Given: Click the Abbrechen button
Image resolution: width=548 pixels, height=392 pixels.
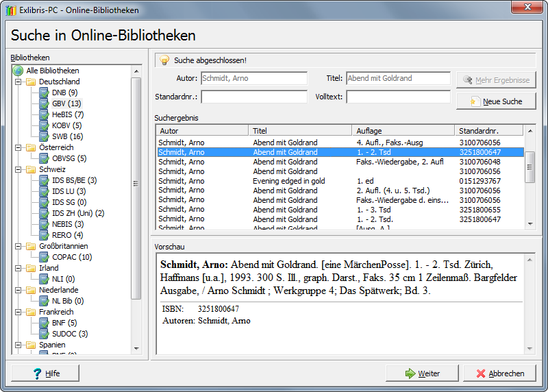Looking at the screenshot, I should [x=499, y=373].
